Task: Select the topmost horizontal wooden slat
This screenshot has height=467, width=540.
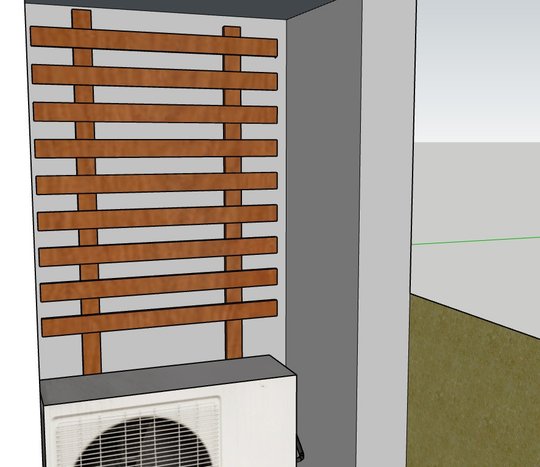Action: (154, 42)
